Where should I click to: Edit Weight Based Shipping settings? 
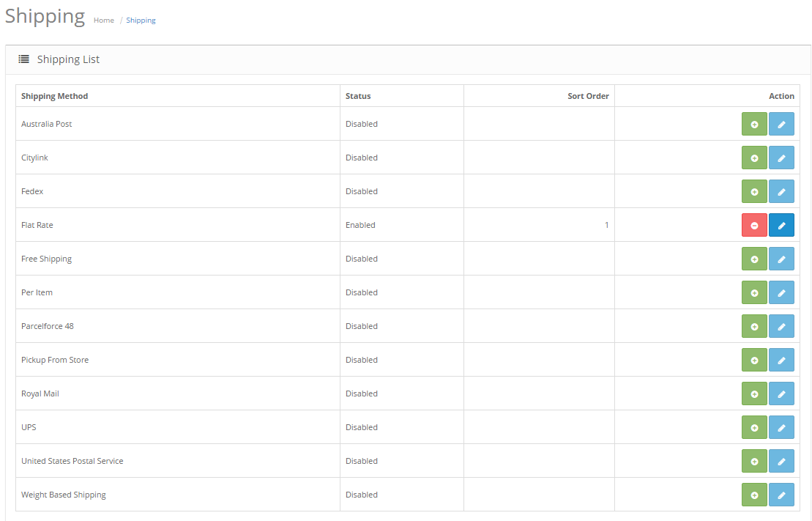click(x=781, y=495)
